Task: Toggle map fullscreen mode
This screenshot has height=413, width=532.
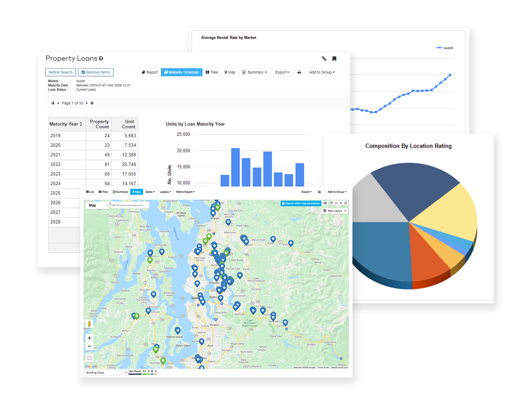Action: point(89,358)
